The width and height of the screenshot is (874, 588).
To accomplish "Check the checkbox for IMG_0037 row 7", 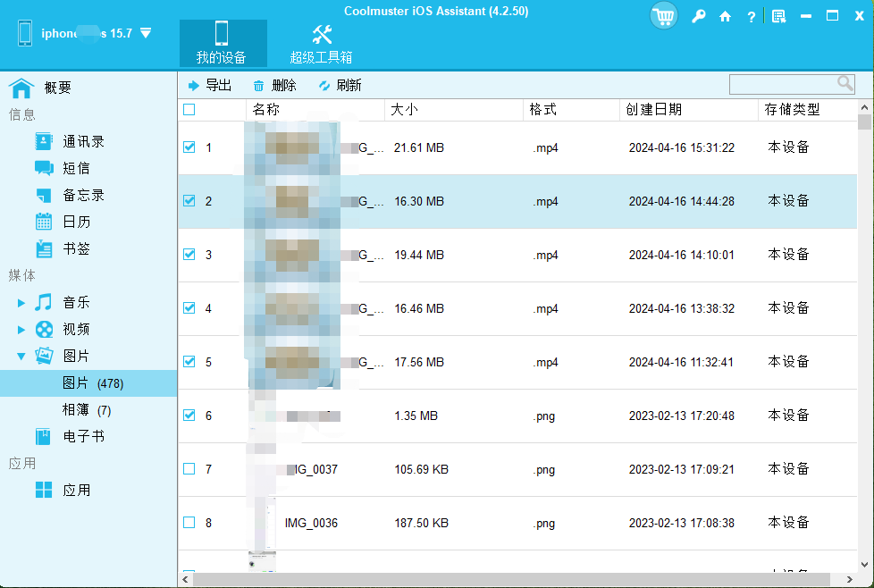I will [189, 469].
